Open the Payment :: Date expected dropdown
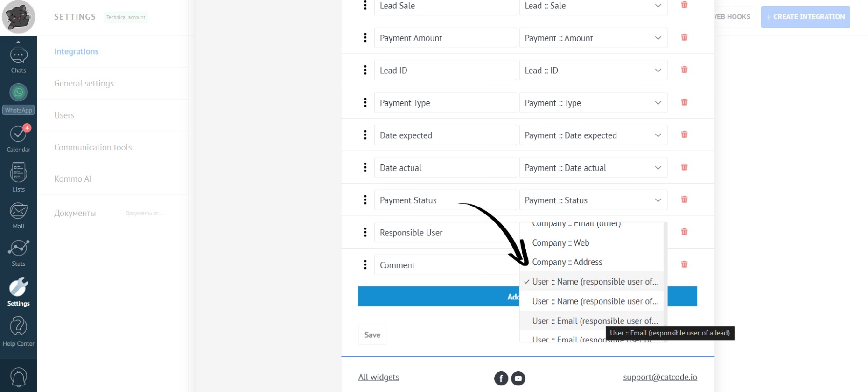 tap(593, 135)
